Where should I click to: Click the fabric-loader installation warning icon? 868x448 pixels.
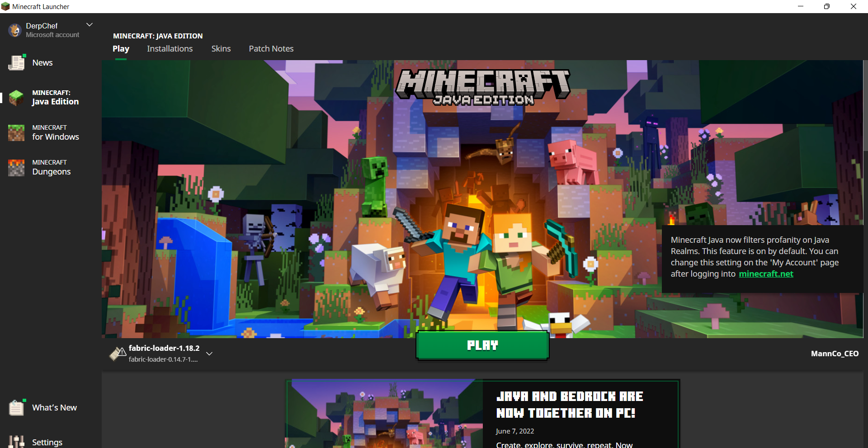click(x=118, y=353)
